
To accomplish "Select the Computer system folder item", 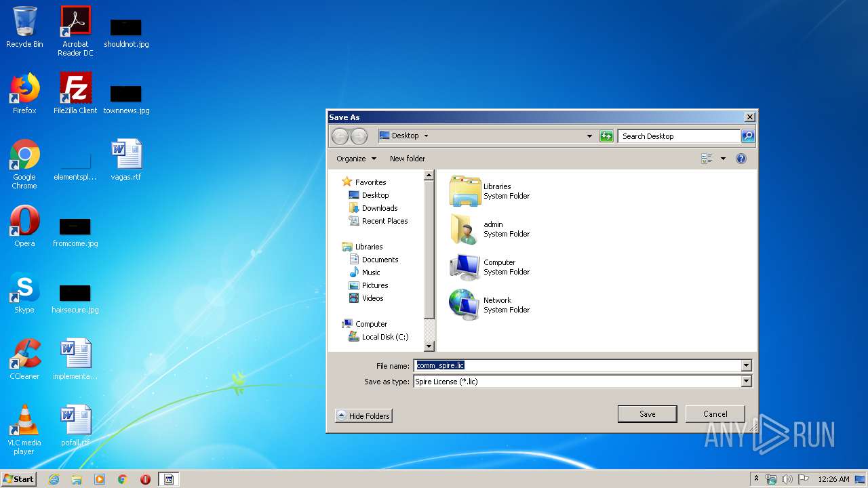I will coord(490,267).
